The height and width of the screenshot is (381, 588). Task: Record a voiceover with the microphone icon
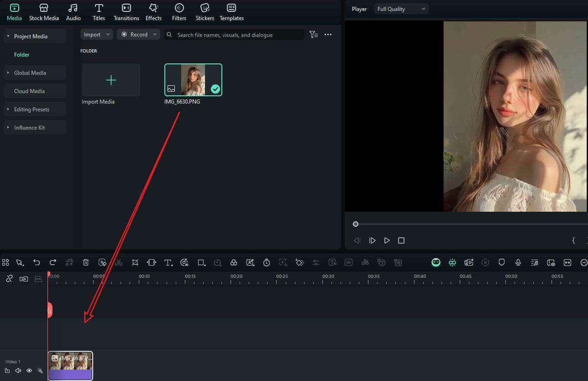pos(518,262)
